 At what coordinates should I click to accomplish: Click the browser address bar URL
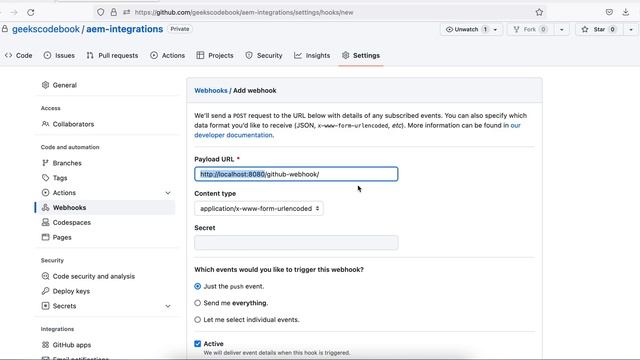point(244,13)
